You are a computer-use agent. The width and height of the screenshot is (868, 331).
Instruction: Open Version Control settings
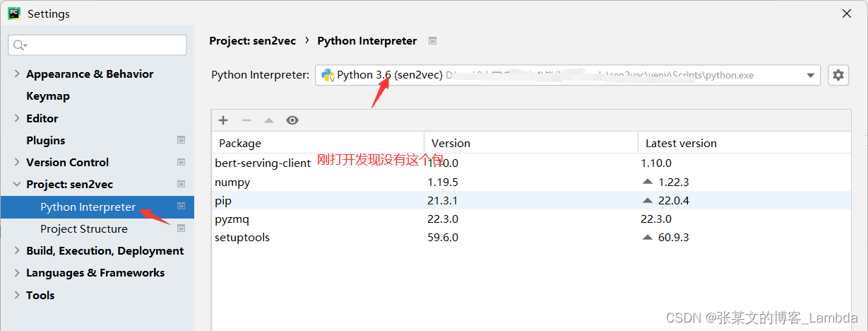click(68, 162)
